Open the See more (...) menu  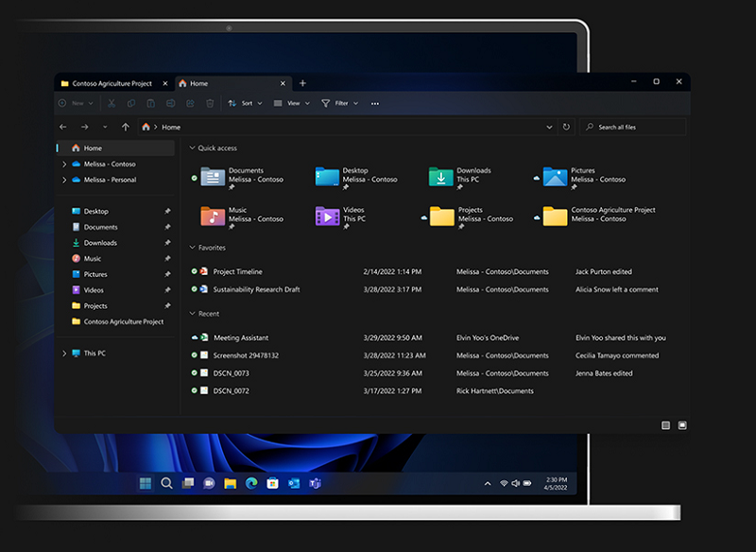[374, 104]
